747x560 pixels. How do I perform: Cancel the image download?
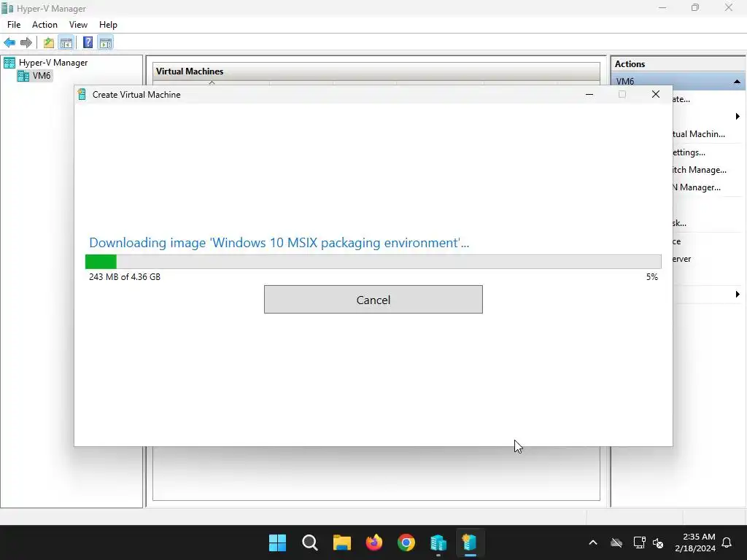pyautogui.click(x=373, y=300)
